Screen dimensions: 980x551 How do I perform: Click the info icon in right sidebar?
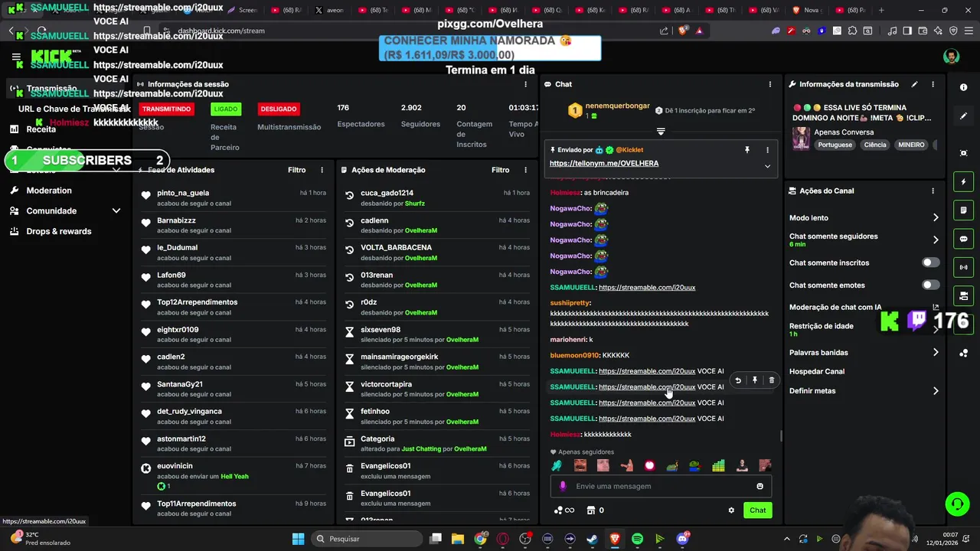click(x=963, y=87)
